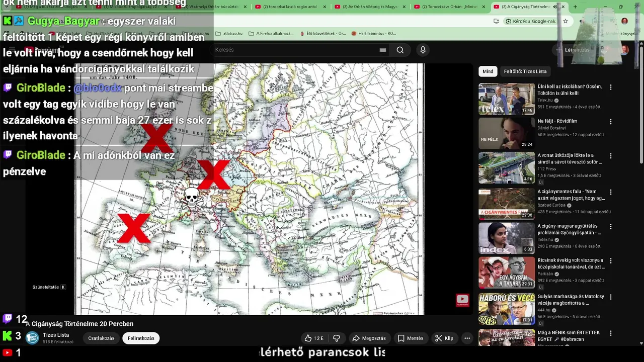Click the Index.hu channel name

coord(545,240)
